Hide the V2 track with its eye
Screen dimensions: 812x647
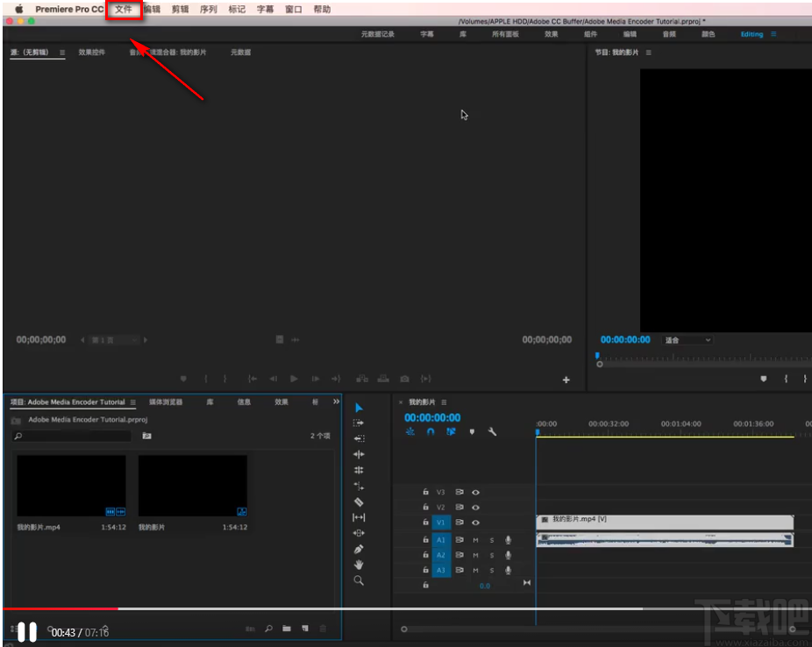(x=475, y=508)
